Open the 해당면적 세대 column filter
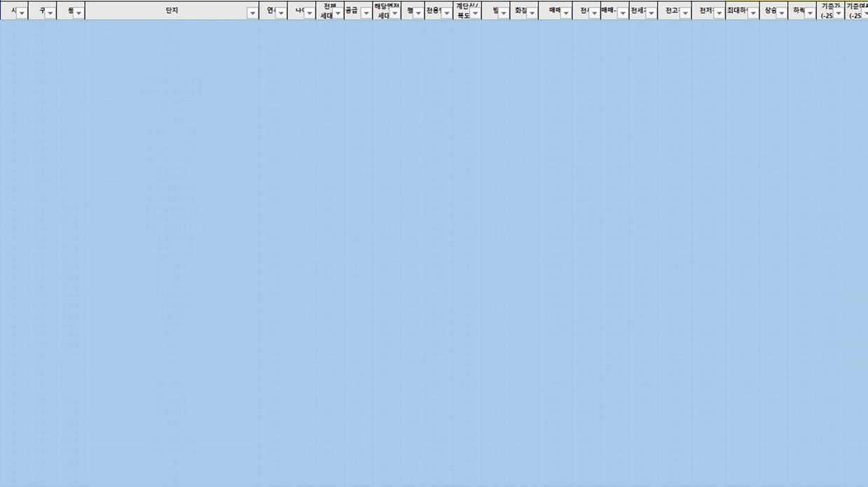The height and width of the screenshot is (487, 868). tap(395, 13)
